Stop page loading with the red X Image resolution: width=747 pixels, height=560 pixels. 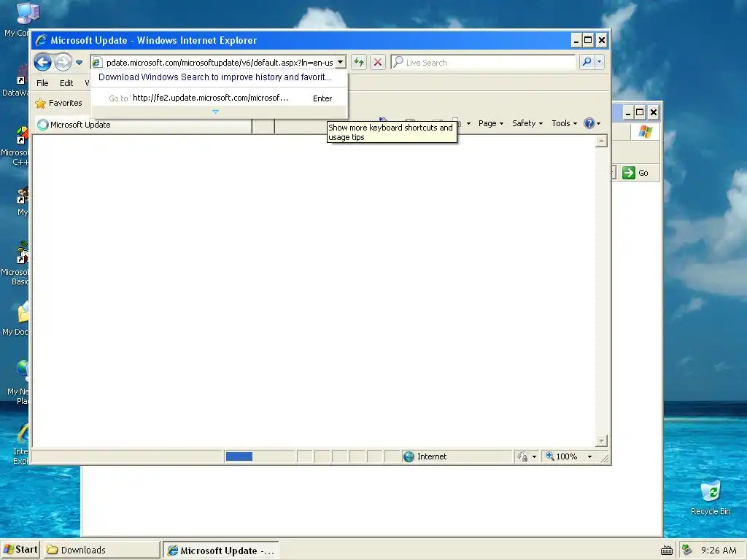point(378,62)
